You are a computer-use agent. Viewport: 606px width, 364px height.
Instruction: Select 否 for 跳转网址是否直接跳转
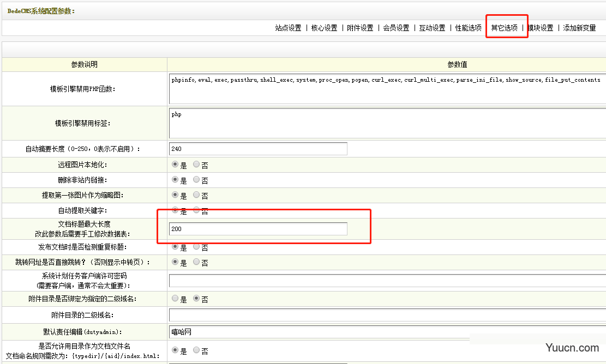196,262
